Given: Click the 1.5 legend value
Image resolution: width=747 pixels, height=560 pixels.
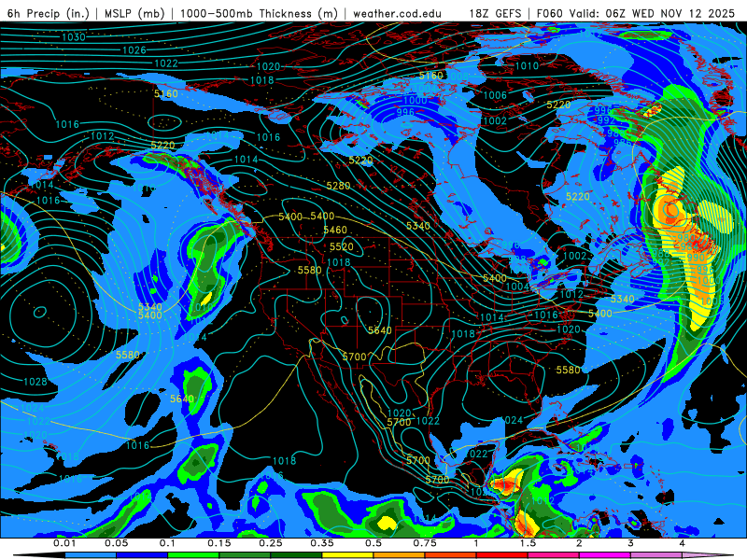Looking at the screenshot, I should coord(528,543).
